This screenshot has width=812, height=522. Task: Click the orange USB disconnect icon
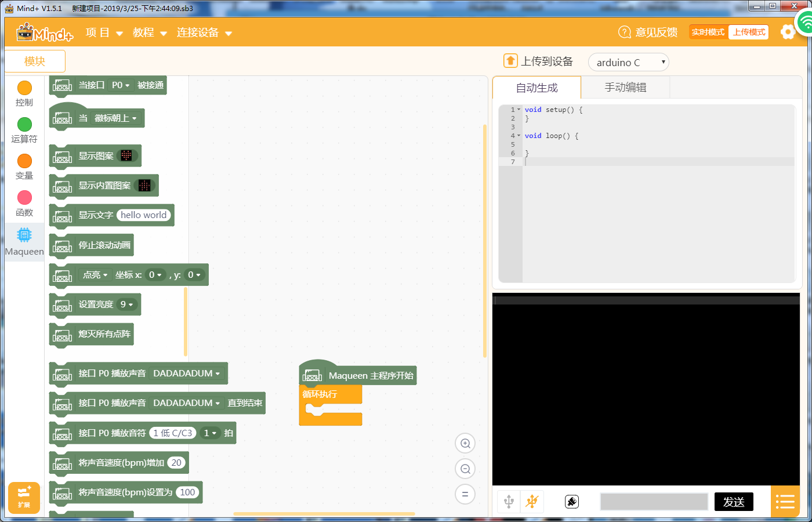tap(532, 501)
